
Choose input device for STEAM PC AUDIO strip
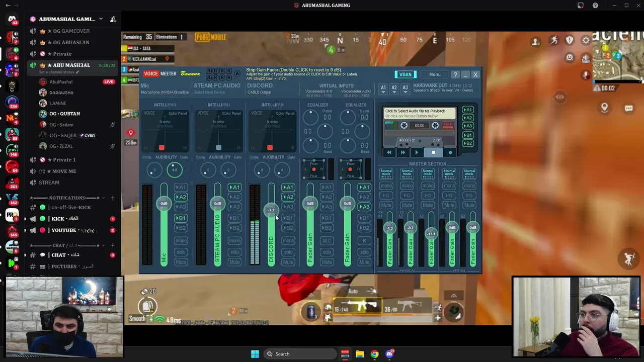coord(209,93)
